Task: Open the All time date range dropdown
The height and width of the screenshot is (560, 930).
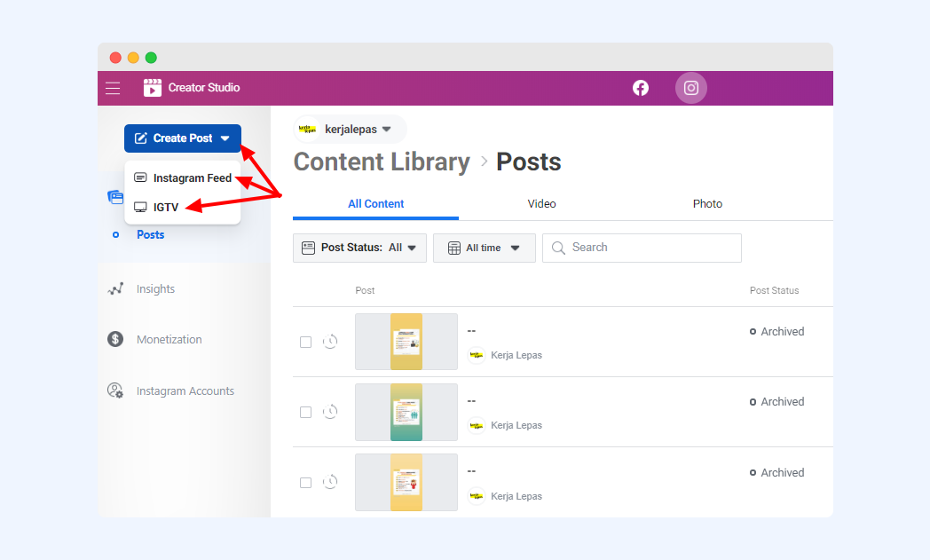Action: click(484, 248)
